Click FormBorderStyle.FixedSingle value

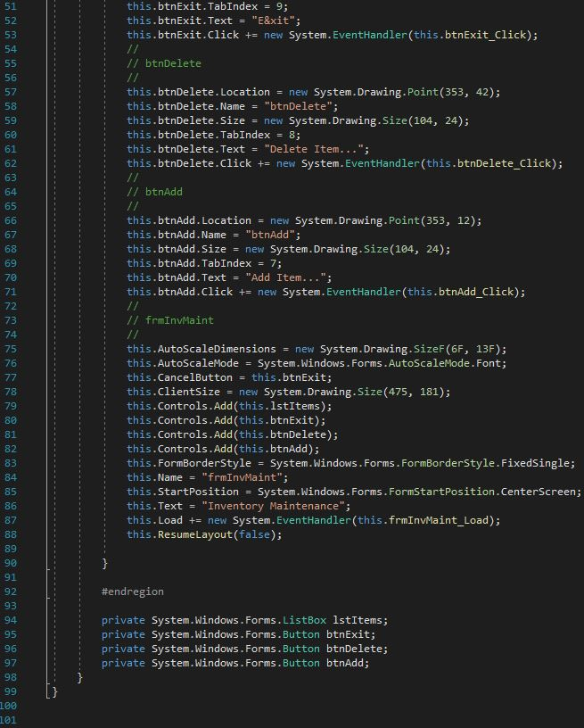pos(488,463)
